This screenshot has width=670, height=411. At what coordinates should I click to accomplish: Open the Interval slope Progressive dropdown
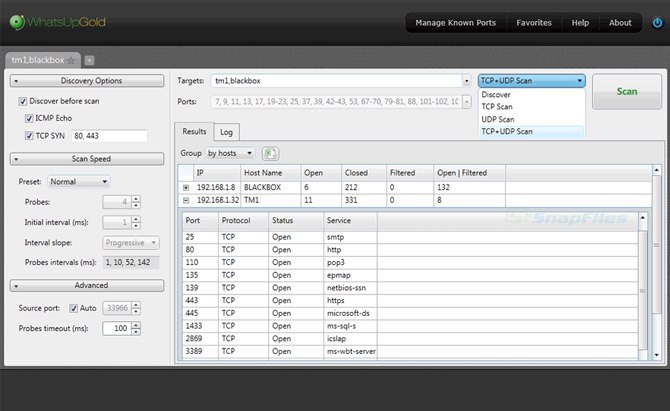(131, 243)
